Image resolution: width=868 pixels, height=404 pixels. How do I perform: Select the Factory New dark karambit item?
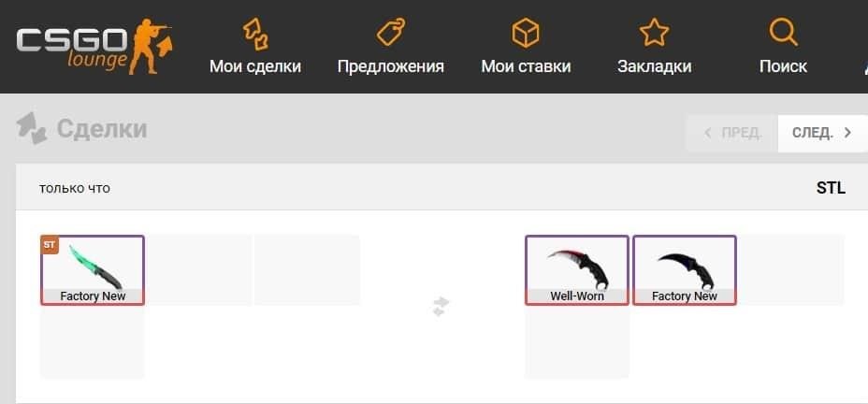[x=685, y=270]
